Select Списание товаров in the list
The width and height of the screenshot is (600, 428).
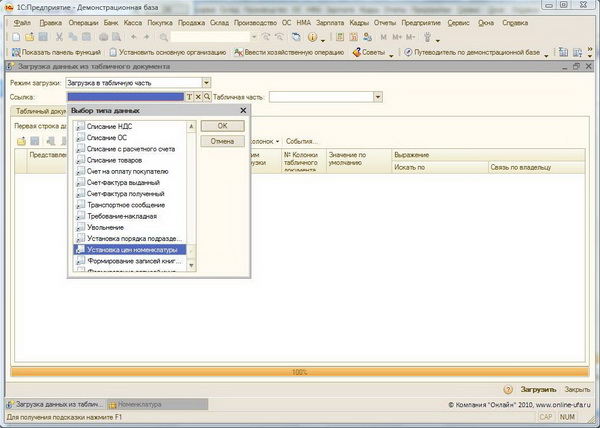[x=130, y=160]
